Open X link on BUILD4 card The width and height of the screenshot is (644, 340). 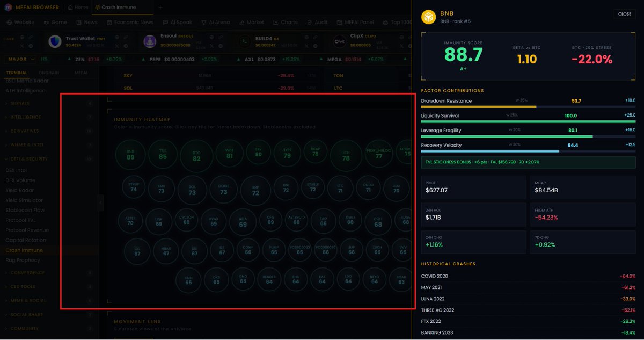point(306,47)
